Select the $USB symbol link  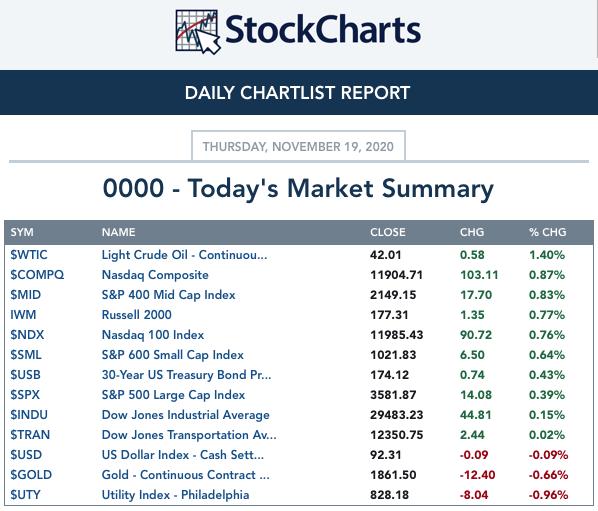[26, 375]
